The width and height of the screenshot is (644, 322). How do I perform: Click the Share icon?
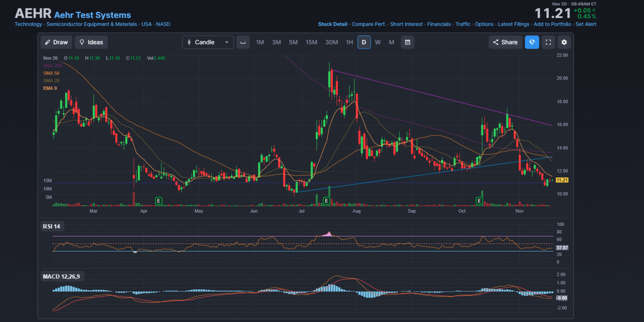pyautogui.click(x=505, y=42)
